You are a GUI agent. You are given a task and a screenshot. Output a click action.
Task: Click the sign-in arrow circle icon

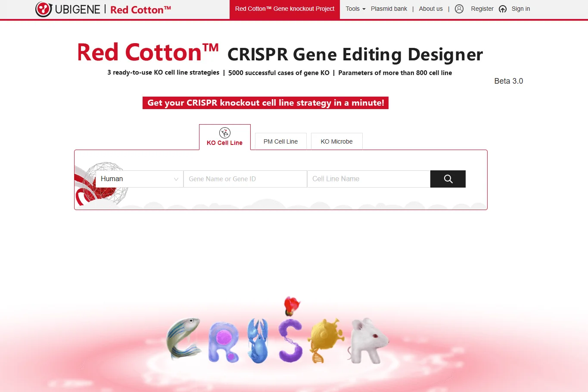[503, 9]
